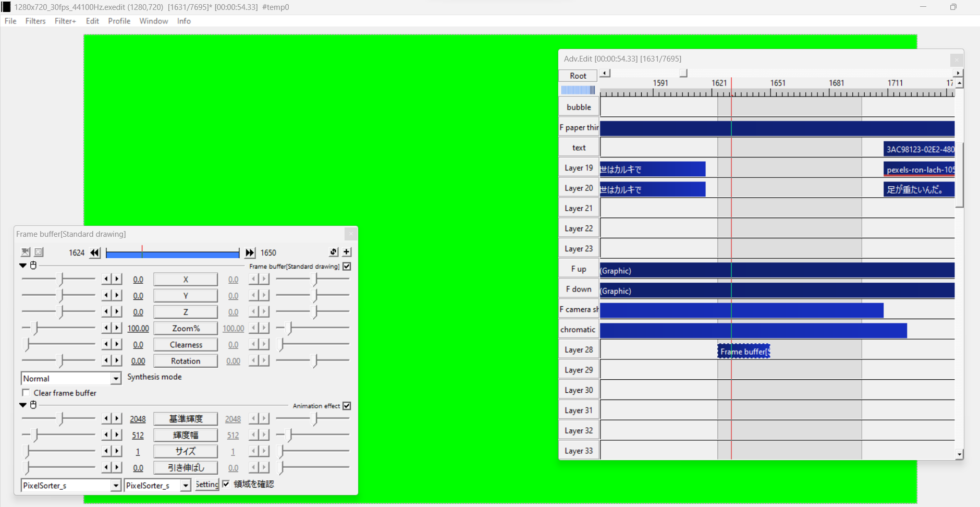This screenshot has width=980, height=507.
Task: Click timeline vertical scroll up arrow
Action: (959, 83)
